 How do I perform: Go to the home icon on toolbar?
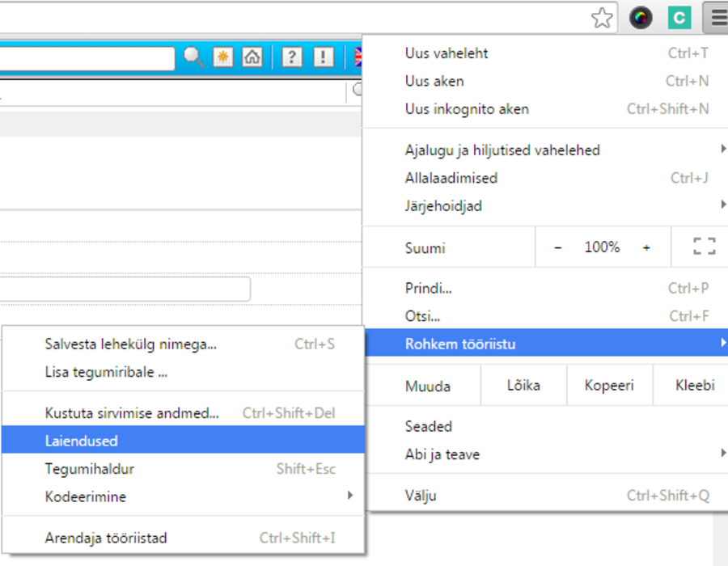pos(252,57)
